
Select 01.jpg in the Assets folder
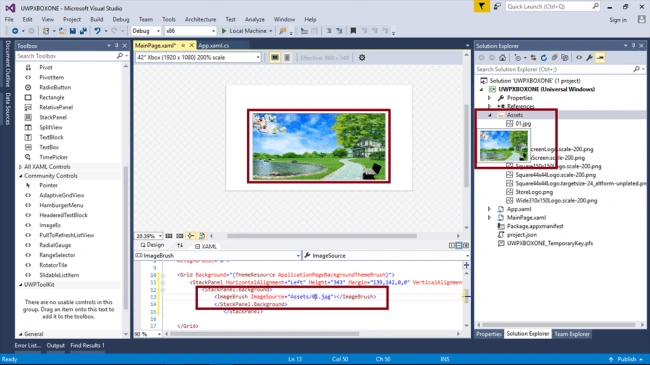pyautogui.click(x=523, y=124)
